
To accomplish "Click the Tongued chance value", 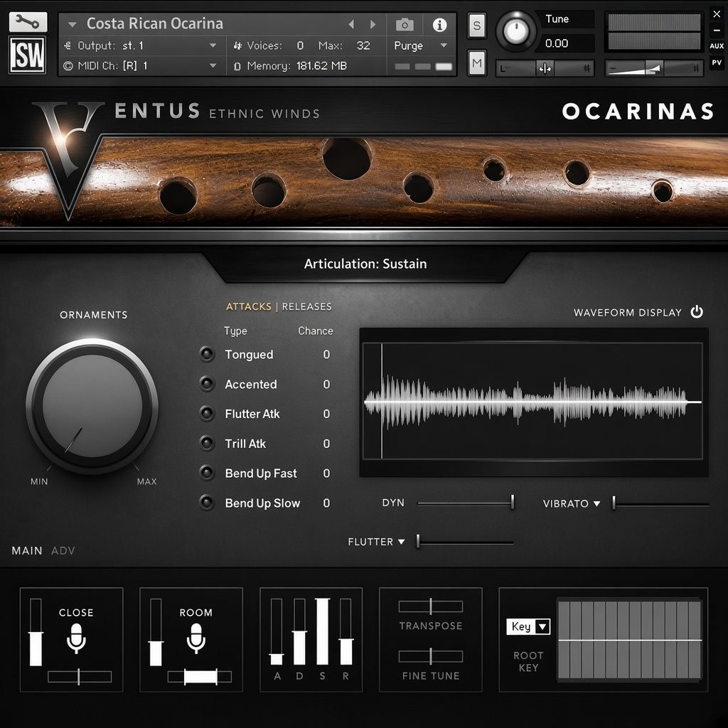I will (326, 355).
